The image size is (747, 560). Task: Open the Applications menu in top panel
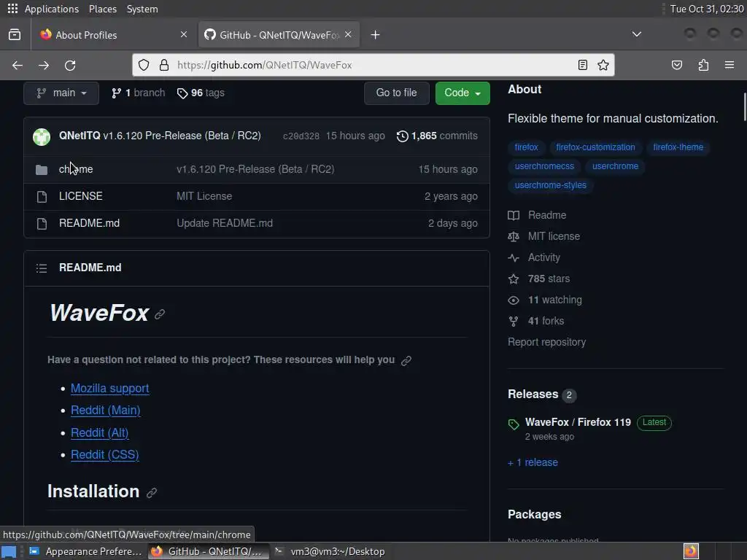52,9
